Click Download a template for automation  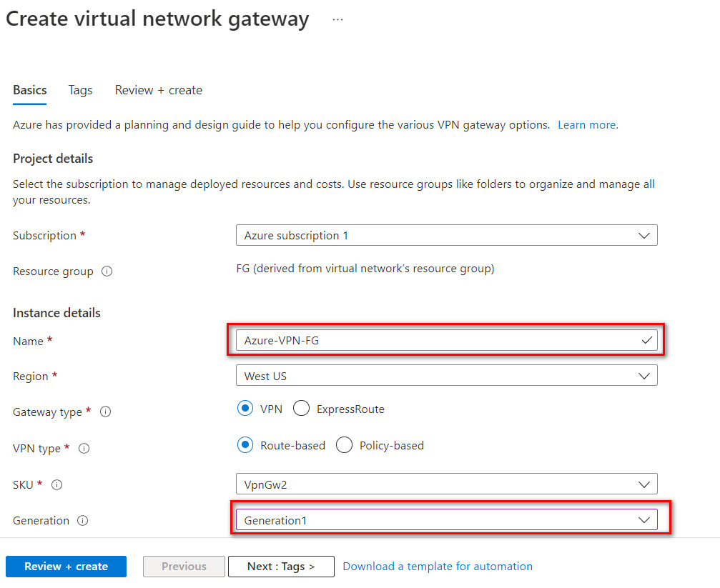click(438, 566)
